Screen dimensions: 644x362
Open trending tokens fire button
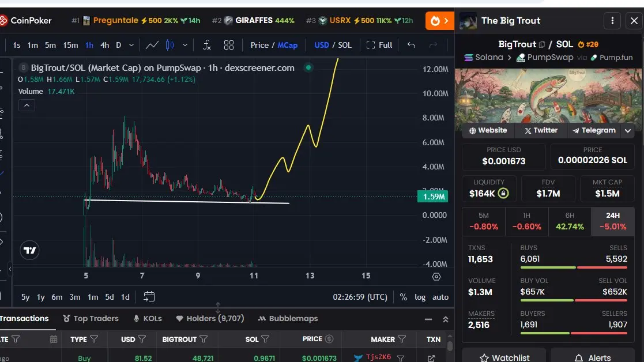click(439, 21)
